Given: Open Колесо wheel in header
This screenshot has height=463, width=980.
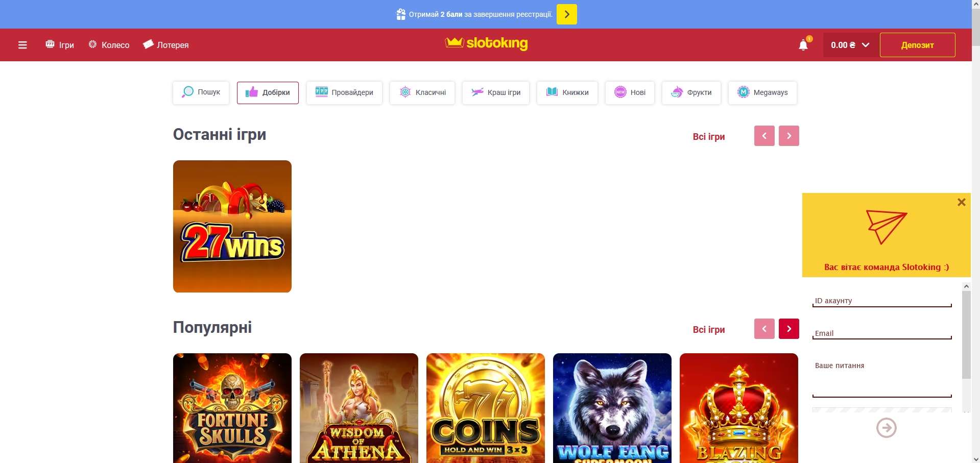Looking at the screenshot, I should pos(109,45).
